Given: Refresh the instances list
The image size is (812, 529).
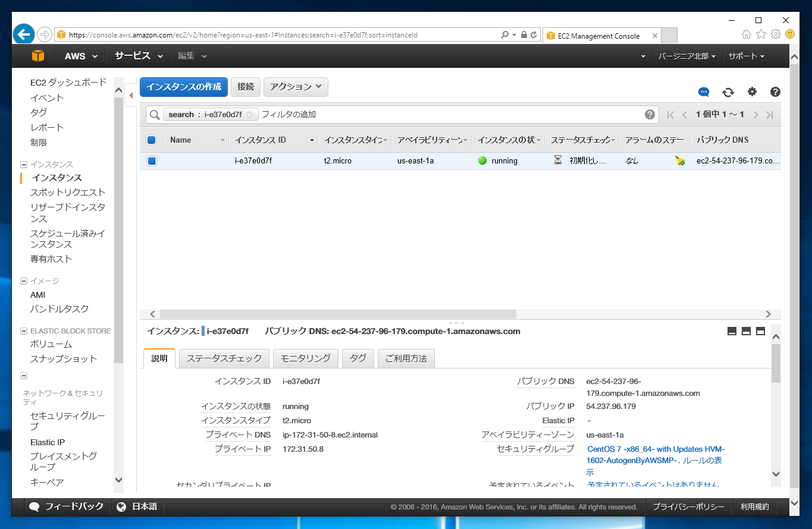Looking at the screenshot, I should pos(728,92).
